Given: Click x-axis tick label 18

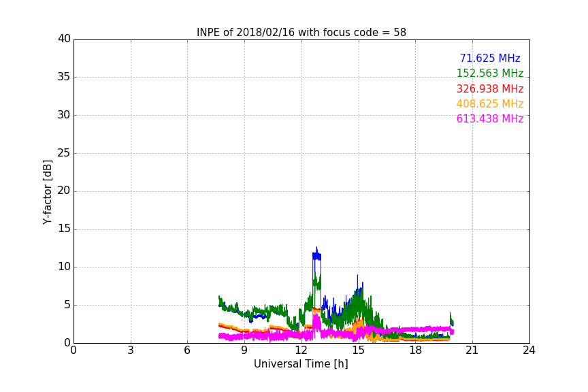Looking at the screenshot, I should [416, 350].
